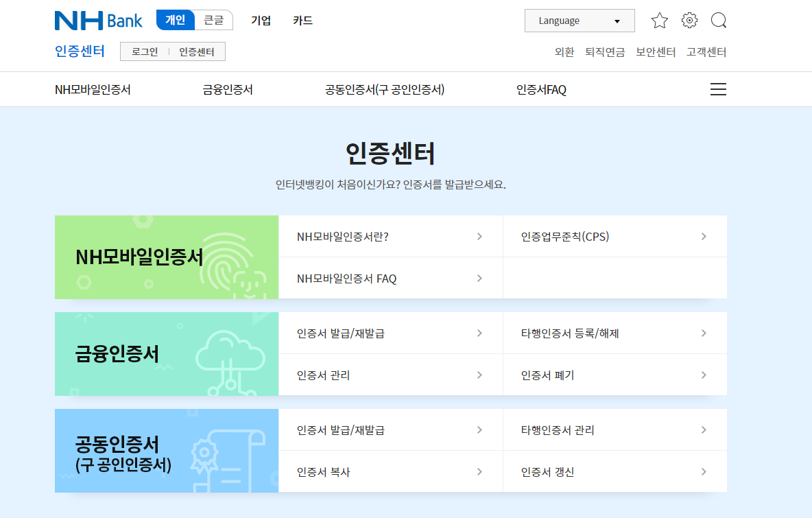Open 외환 link
Screen dimensions: 812x518
[x=564, y=52]
